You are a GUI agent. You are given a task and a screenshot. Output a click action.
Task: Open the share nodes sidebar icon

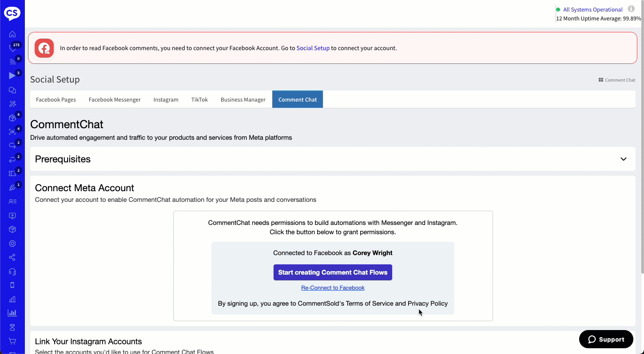(12, 257)
